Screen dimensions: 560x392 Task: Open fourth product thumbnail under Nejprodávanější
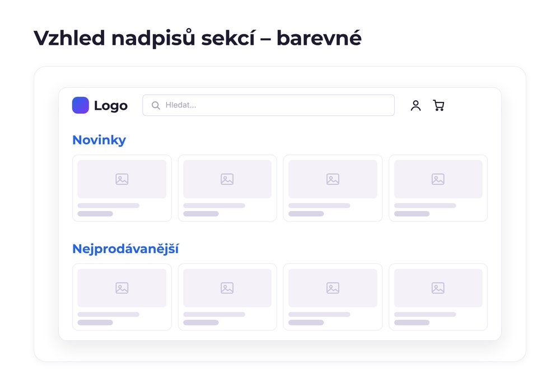pos(438,288)
